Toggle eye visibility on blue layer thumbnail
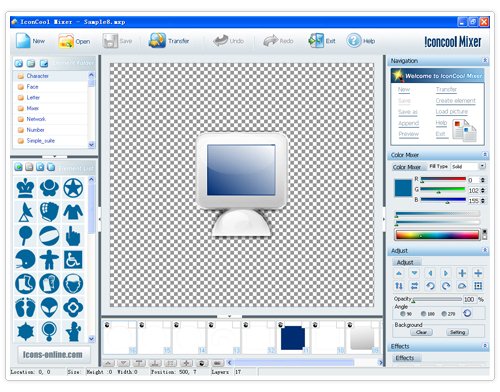500x392 pixels. pyautogui.click(x=280, y=324)
